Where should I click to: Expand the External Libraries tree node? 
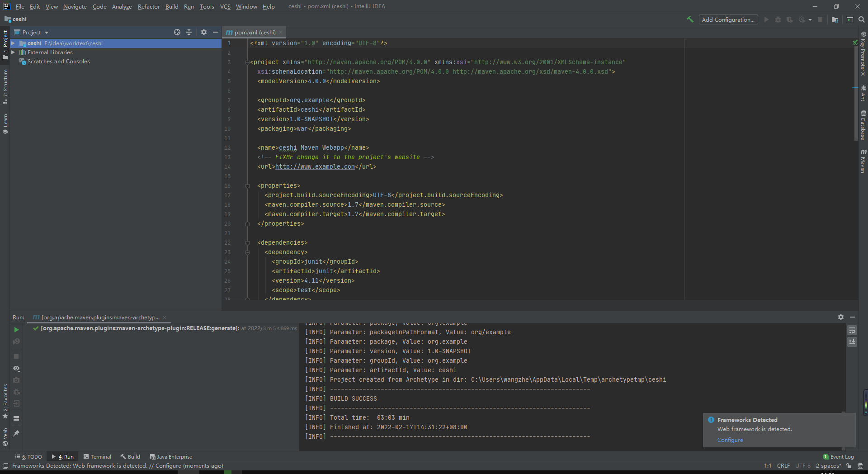click(13, 52)
